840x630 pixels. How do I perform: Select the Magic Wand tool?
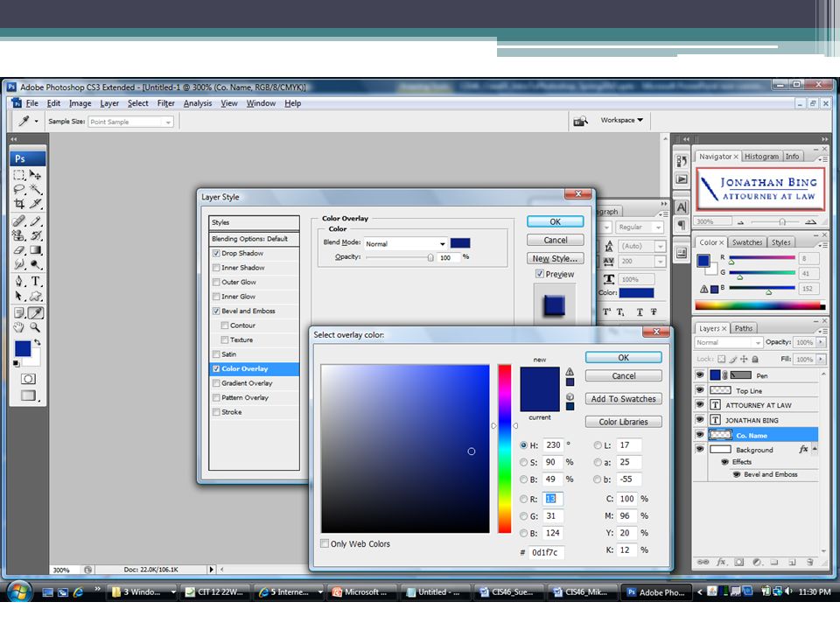35,189
